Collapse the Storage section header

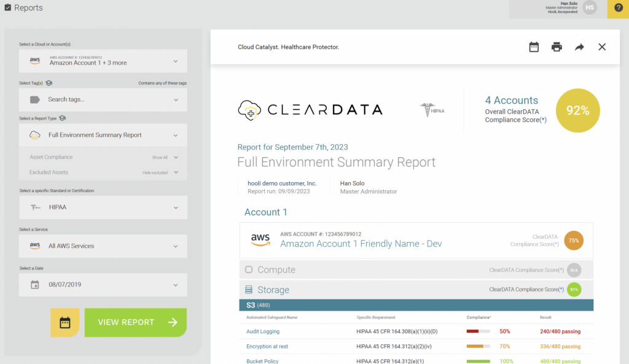pos(416,290)
